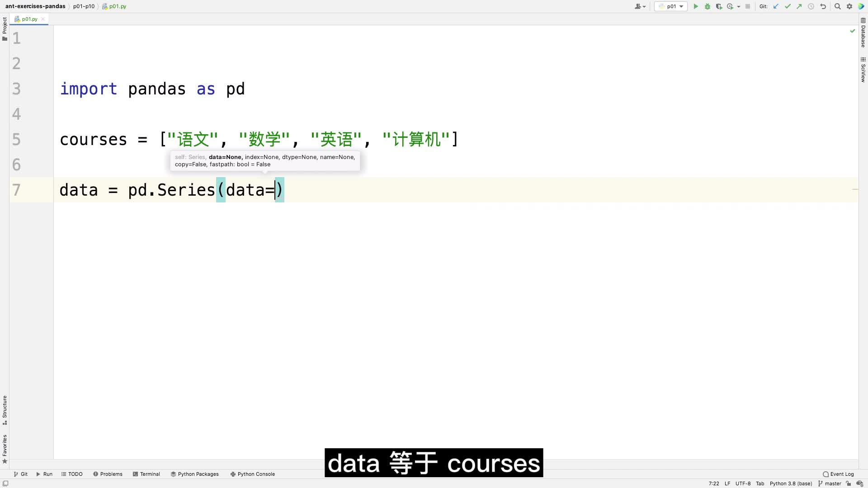Screen dimensions: 868x488
Task: Open the Terminal tab
Action: (146, 474)
